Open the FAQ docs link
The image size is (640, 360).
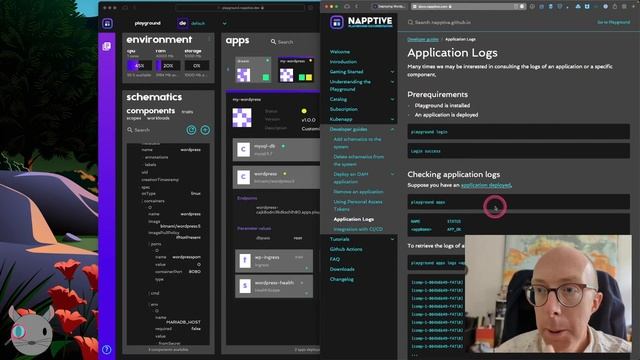(335, 259)
